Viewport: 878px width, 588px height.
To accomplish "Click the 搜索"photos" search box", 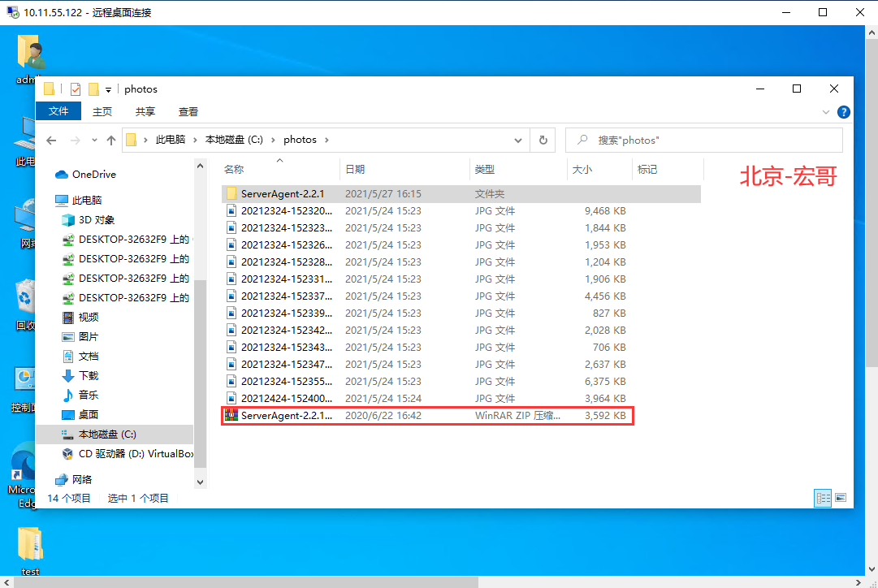I will (704, 140).
